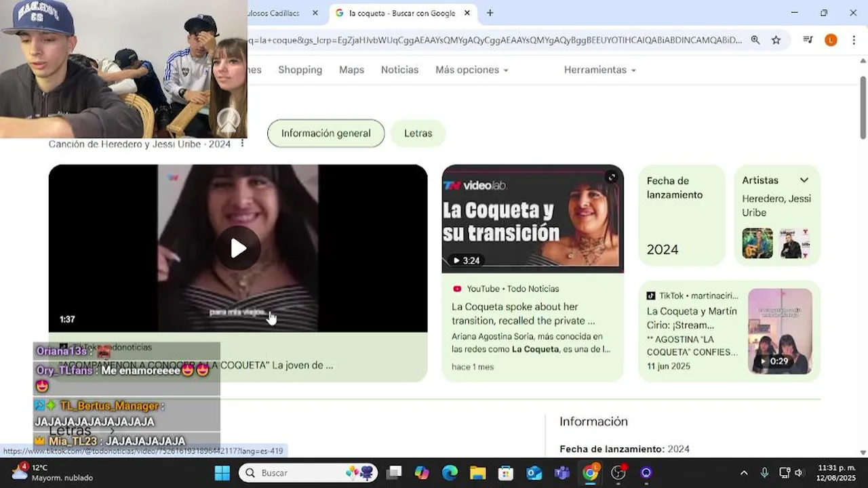The height and width of the screenshot is (488, 868).
Task: Open the TikTok martinaciri video thumbnail
Action: [x=780, y=331]
